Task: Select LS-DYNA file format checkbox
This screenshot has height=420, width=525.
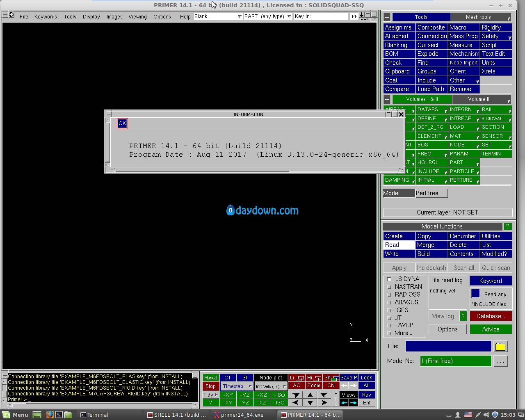Action: click(389, 279)
